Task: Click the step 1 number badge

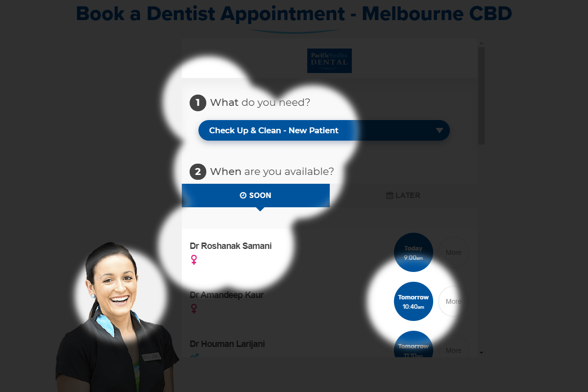Action: tap(197, 103)
